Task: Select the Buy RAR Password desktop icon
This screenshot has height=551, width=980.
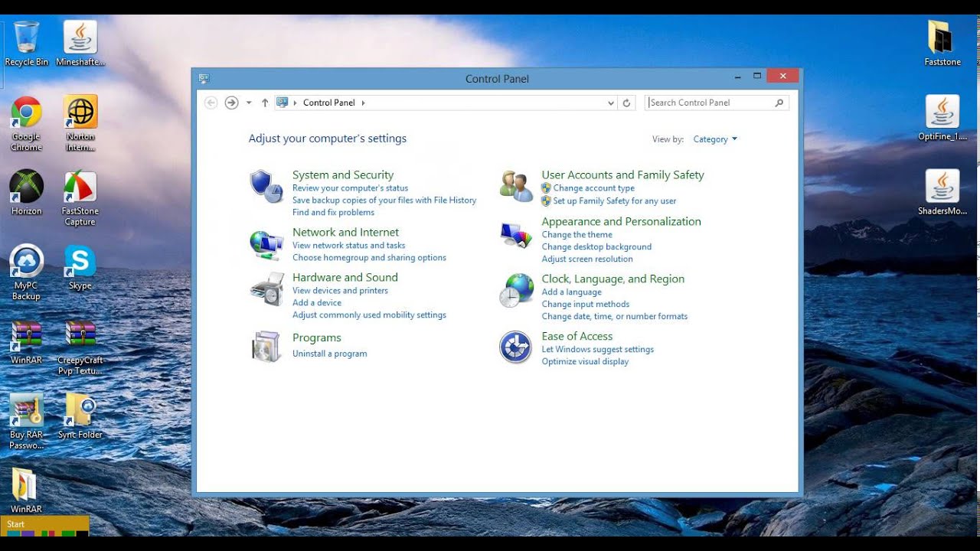Action: (26, 422)
